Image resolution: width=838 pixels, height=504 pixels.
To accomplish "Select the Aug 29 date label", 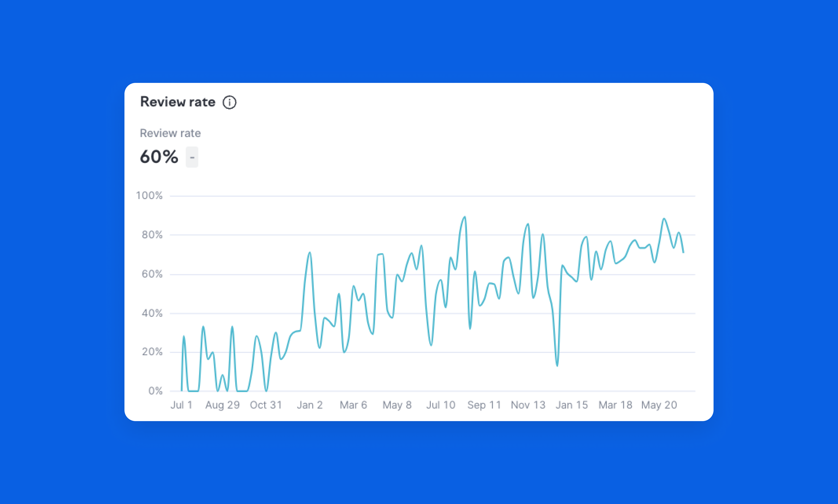I will click(223, 405).
